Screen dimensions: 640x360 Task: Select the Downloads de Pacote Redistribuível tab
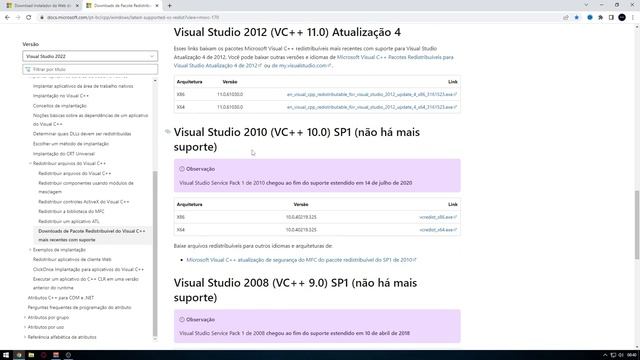122,6
